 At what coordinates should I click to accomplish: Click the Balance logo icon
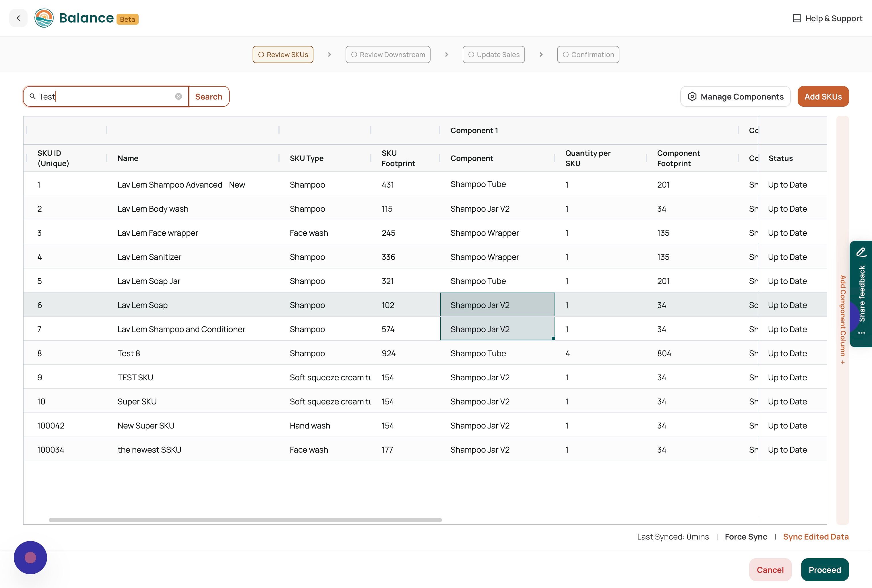tap(44, 18)
